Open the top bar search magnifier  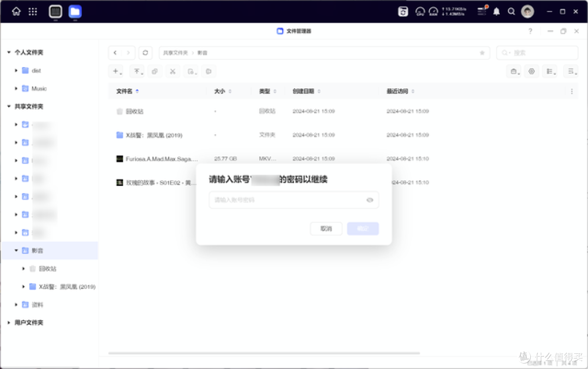pyautogui.click(x=511, y=11)
